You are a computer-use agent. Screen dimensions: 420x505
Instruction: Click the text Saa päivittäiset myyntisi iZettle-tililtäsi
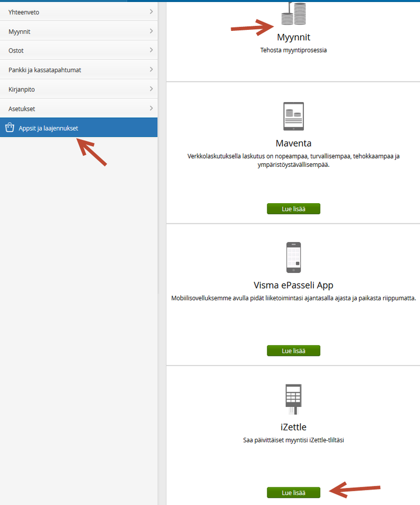(x=294, y=440)
